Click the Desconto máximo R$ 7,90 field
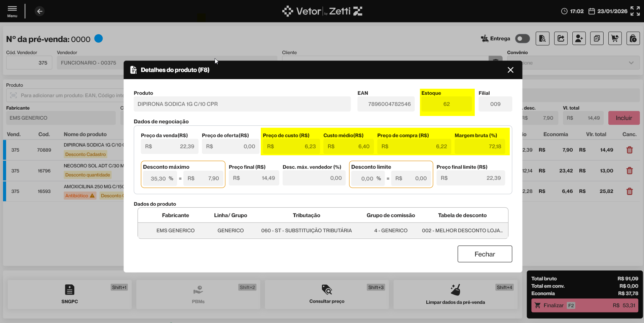644x323 pixels. tap(203, 178)
